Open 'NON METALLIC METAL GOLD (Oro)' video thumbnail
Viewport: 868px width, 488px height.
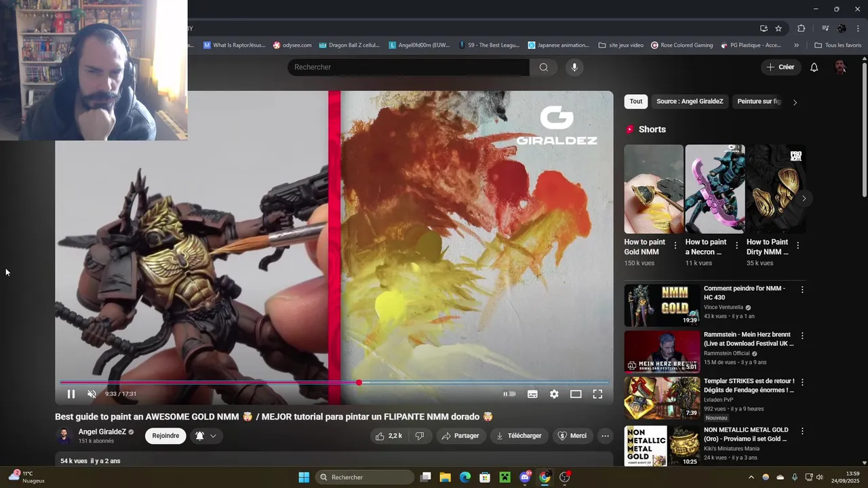[662, 445]
